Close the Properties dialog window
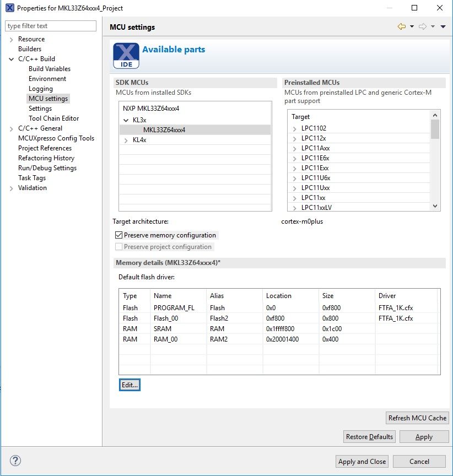Screen dimensions: 453x476 [439, 8]
